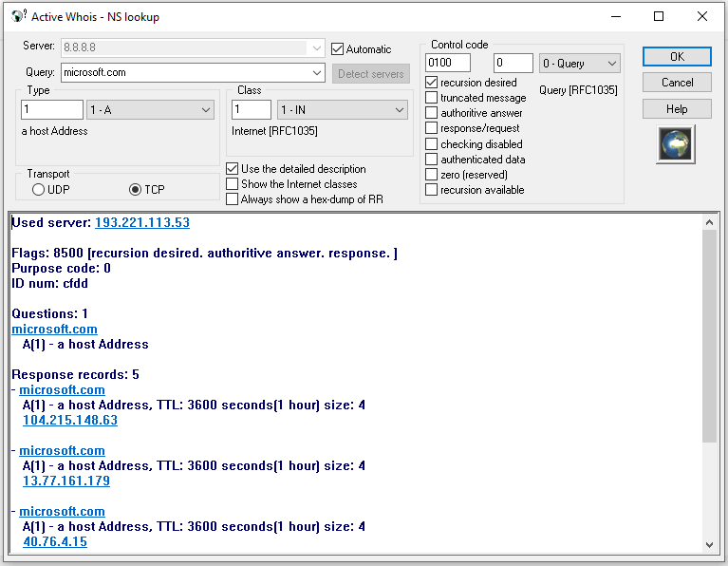Click the Questions: 1 line
The height and width of the screenshot is (566, 728).
tap(49, 313)
